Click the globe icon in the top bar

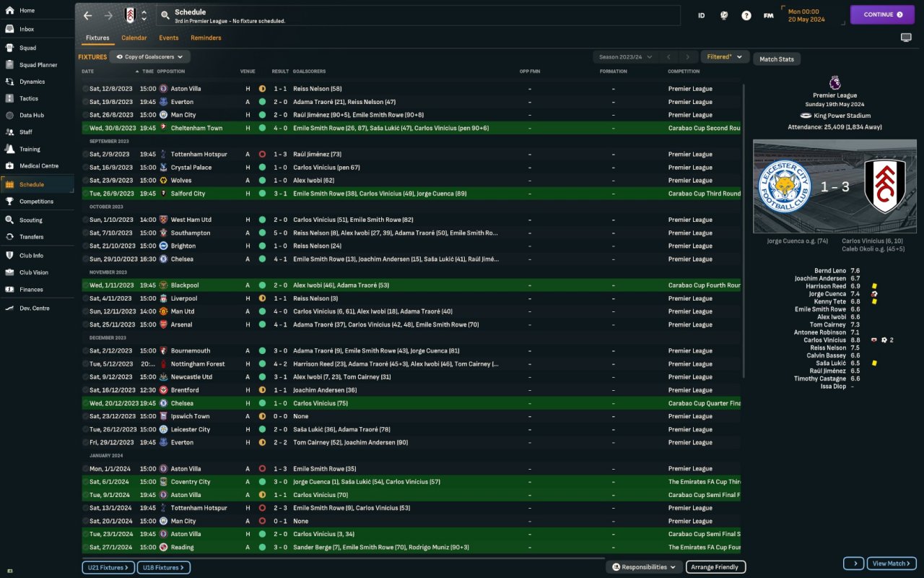(x=723, y=15)
